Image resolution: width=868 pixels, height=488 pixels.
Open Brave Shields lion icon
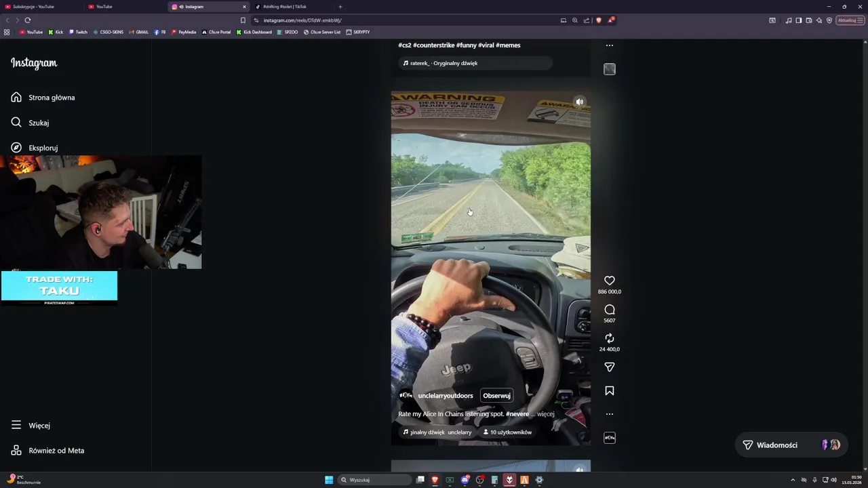[598, 20]
